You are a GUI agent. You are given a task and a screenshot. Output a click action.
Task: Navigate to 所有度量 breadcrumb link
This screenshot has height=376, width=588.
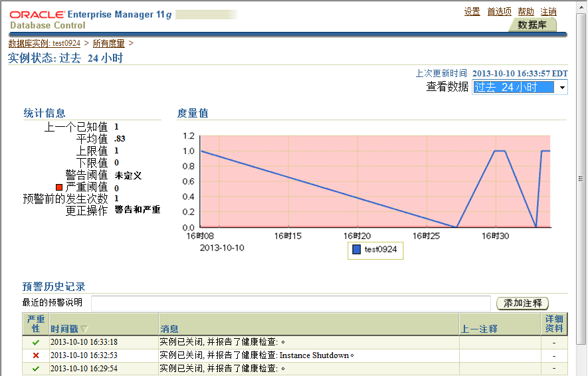coord(108,43)
